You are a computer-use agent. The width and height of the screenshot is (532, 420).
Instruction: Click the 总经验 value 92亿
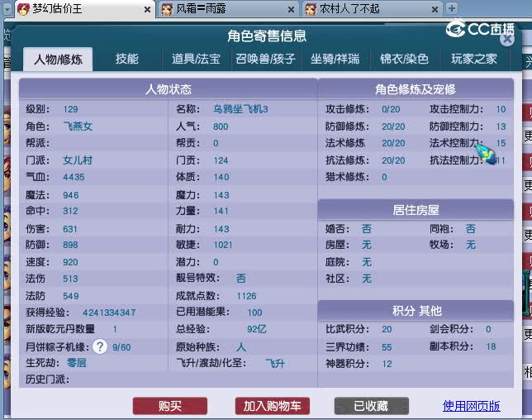click(x=257, y=329)
